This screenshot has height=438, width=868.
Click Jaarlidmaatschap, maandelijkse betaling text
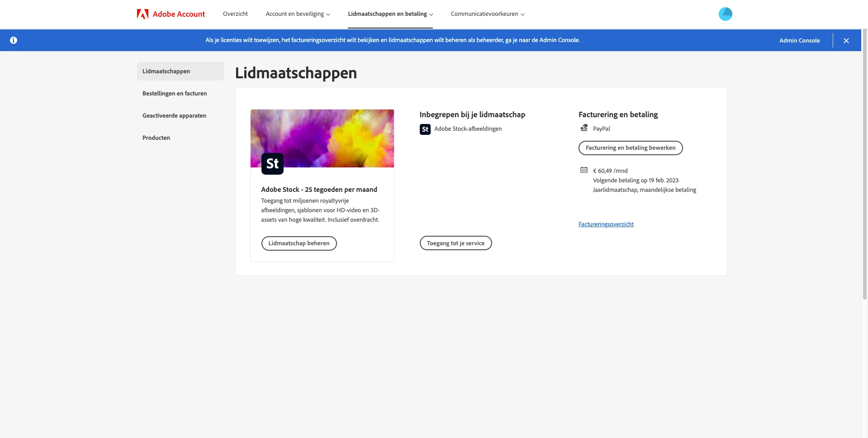pos(645,190)
